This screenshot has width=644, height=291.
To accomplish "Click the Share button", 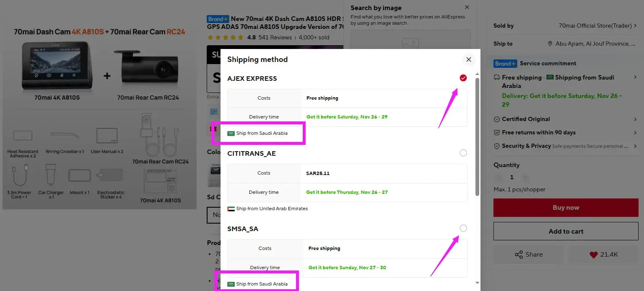I will point(528,254).
